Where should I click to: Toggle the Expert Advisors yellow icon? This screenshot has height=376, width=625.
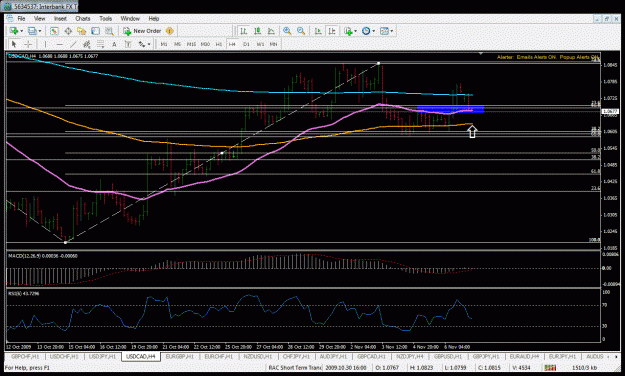[x=169, y=31]
